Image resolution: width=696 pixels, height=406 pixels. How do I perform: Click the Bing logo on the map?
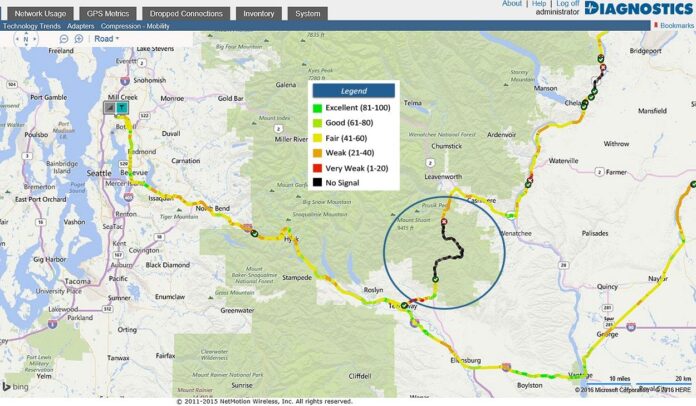[x=17, y=386]
